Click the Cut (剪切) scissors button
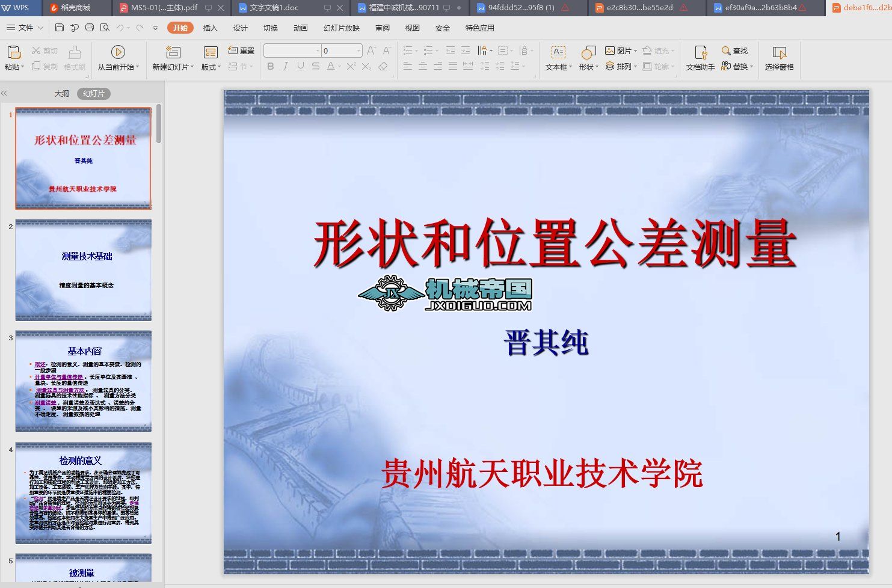892x588 pixels. click(45, 51)
